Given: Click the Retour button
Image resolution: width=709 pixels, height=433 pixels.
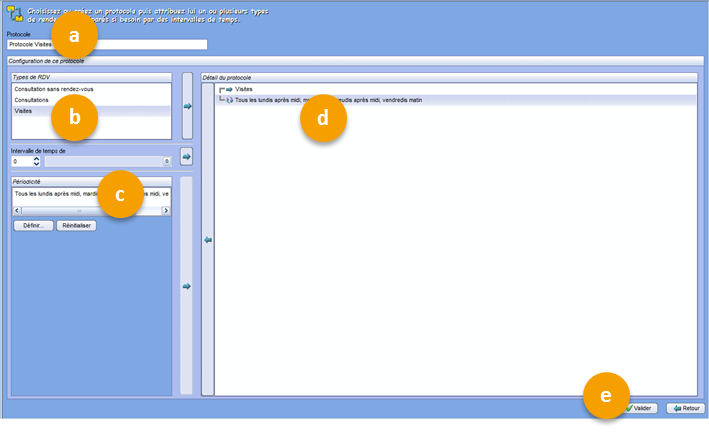Looking at the screenshot, I should 686,408.
